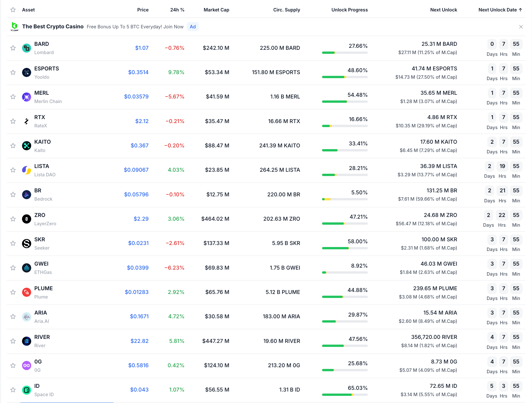Image resolution: width=532 pixels, height=403 pixels.
Task: Click the RIVER token logo
Action: [27, 341]
